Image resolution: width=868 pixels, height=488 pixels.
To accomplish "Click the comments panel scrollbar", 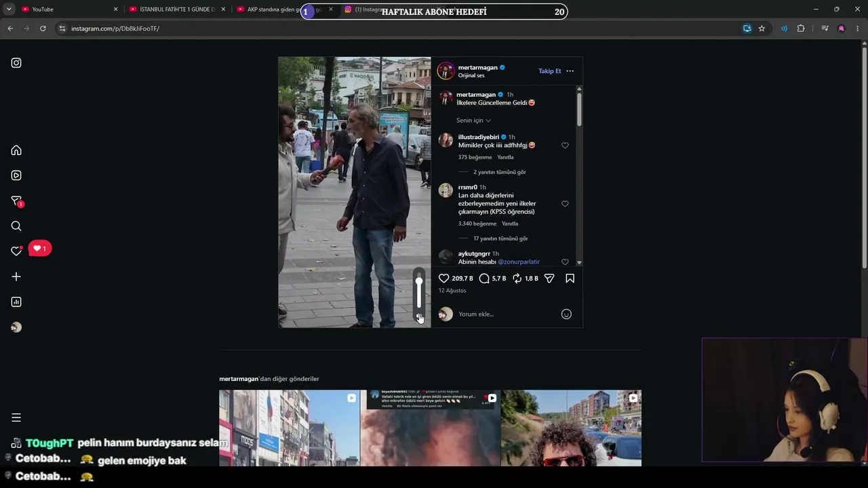I will coord(579,108).
